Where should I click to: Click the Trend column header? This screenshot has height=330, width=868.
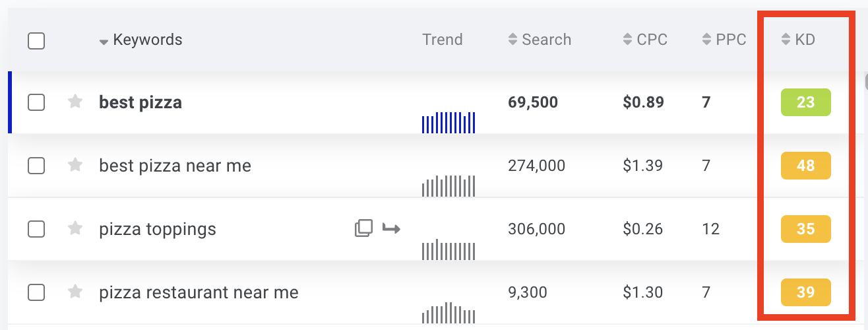click(x=443, y=40)
